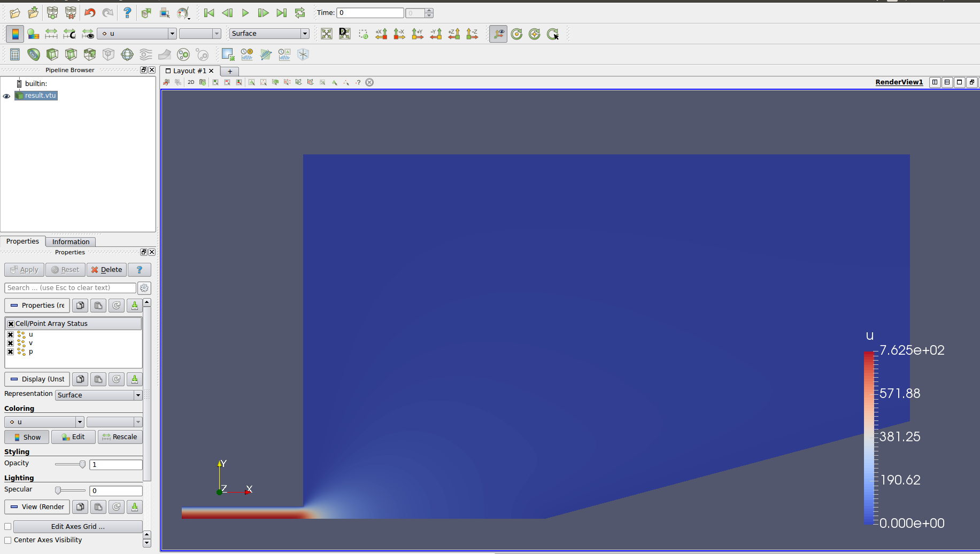980x554 pixels.
Task: Click the Clip filter icon
Action: 52,54
